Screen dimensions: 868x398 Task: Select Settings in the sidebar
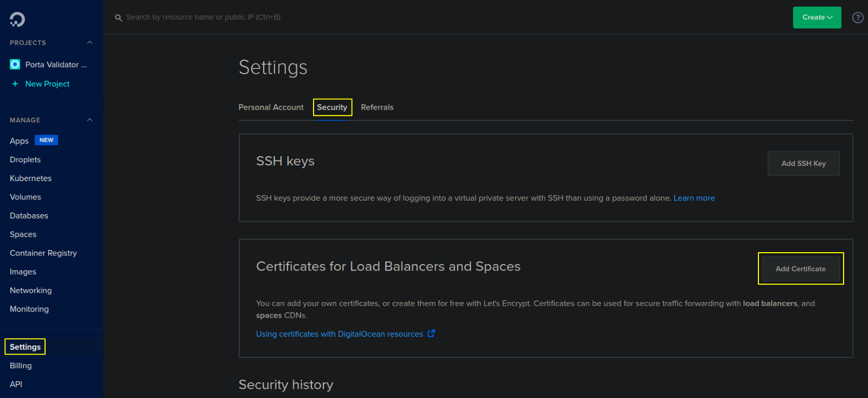[25, 347]
